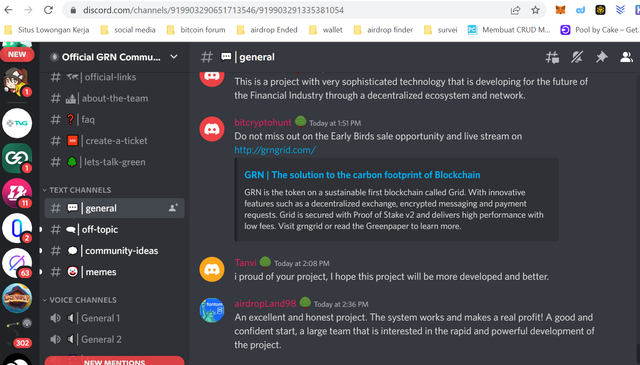This screenshot has width=640, height=365.
Task: Jump to NEW MENTIONS in channel list
Action: pyautogui.click(x=114, y=361)
